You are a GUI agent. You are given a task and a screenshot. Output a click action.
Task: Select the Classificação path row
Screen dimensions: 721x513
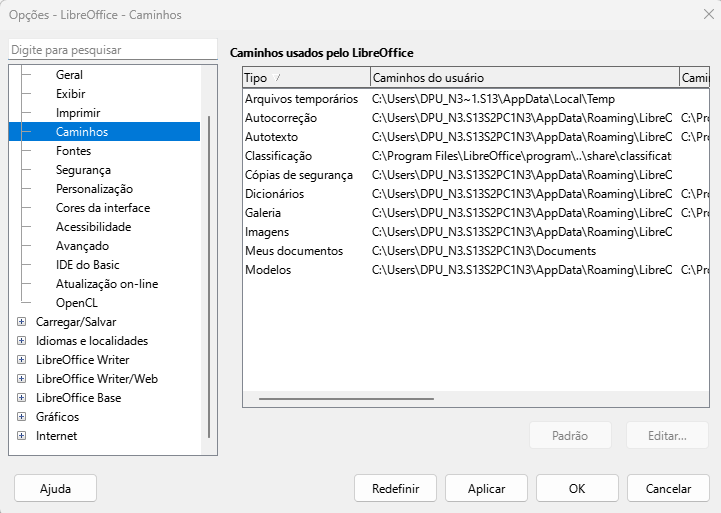476,156
